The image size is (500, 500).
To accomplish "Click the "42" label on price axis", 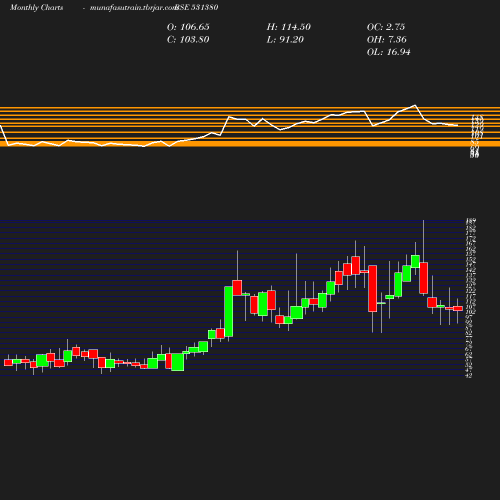I will click(469, 376).
